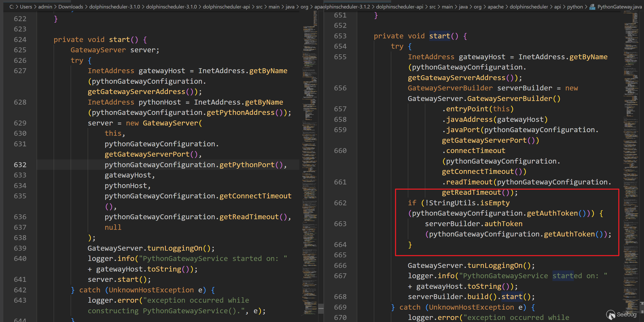Select the python breadcrumb in right path

click(x=575, y=7)
